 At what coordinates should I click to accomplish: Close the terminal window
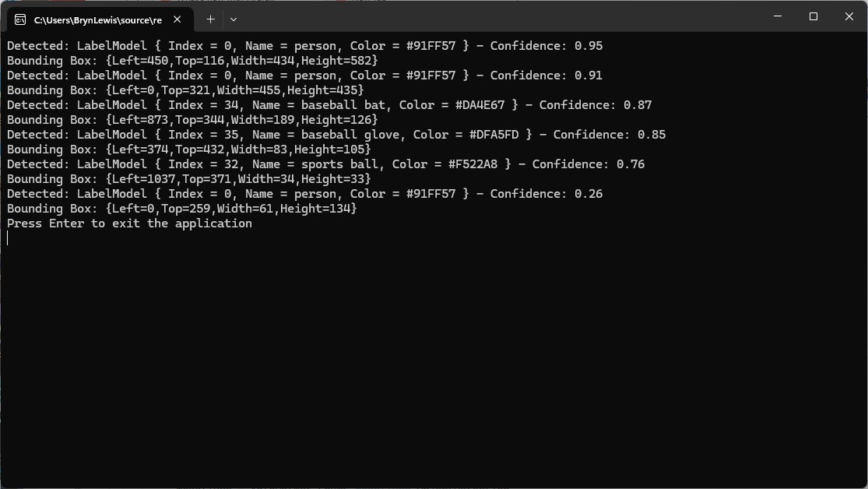pos(849,16)
